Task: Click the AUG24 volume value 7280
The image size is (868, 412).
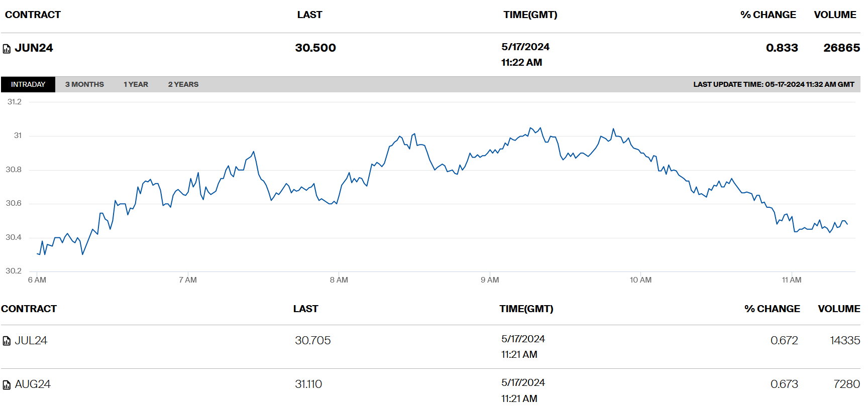Action: (x=846, y=384)
